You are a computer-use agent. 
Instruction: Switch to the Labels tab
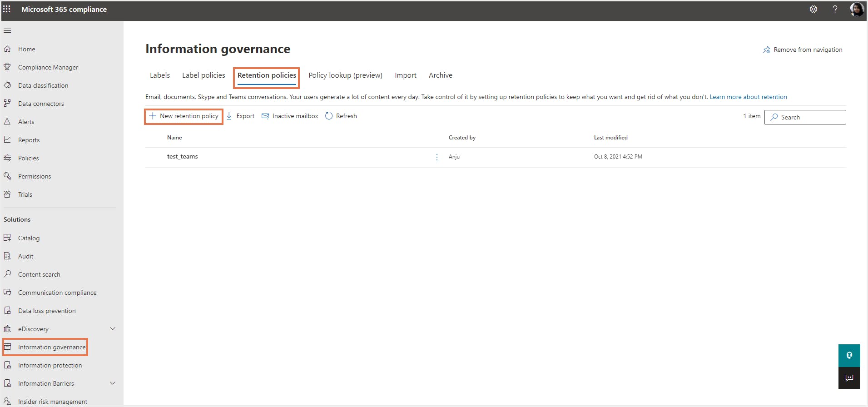click(x=160, y=75)
